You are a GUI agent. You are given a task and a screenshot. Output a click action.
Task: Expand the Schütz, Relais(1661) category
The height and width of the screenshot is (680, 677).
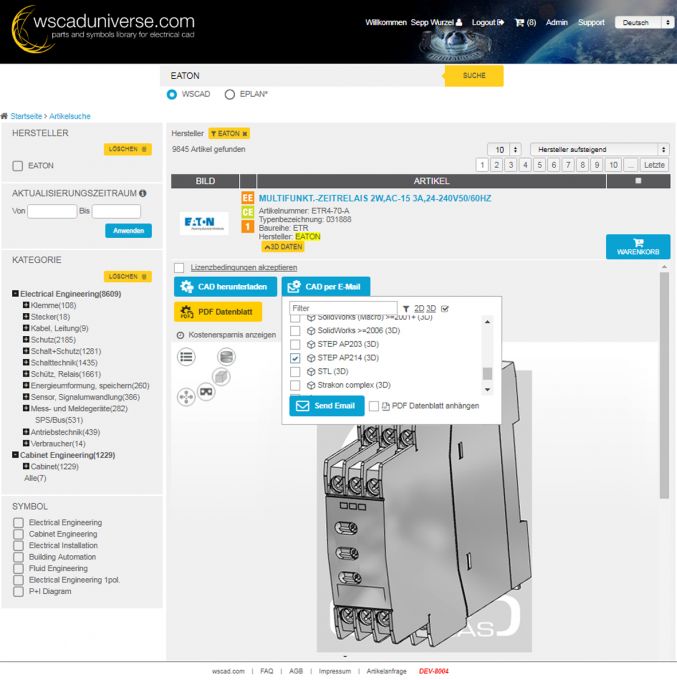26,373
